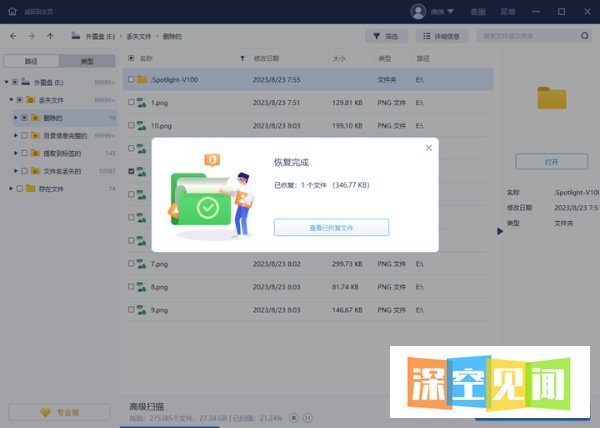Image resolution: width=600 pixels, height=428 pixels.
Task: Click the home icon in the title bar
Action: 13,11
